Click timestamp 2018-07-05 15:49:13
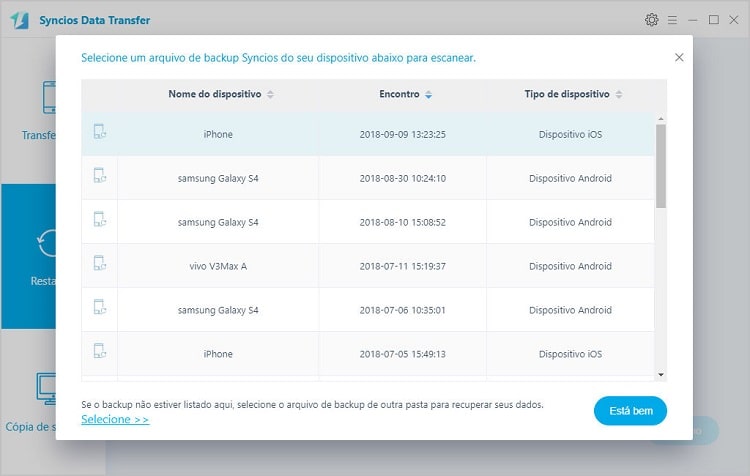Image resolution: width=750 pixels, height=476 pixels. 403,354
